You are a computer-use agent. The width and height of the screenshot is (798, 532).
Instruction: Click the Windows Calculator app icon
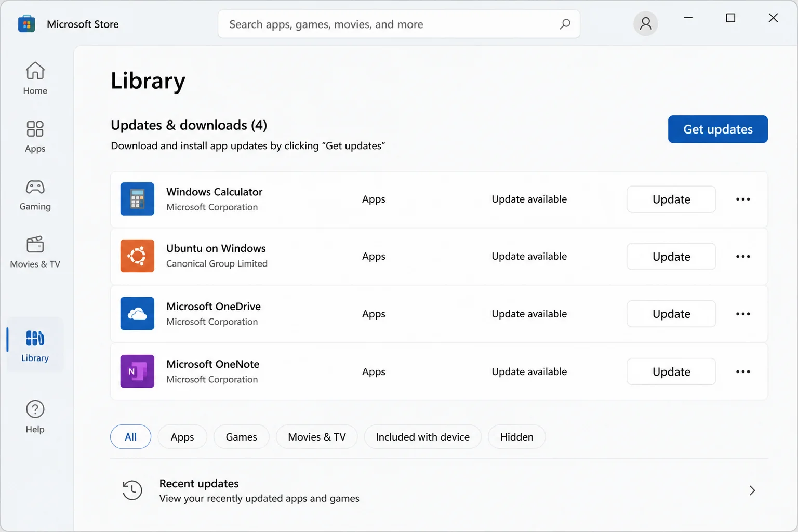(x=137, y=199)
